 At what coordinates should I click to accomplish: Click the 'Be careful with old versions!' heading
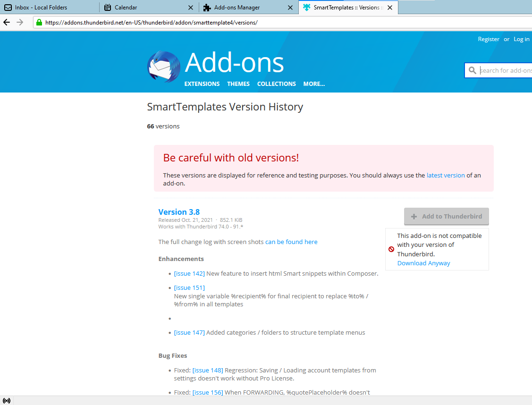point(231,158)
